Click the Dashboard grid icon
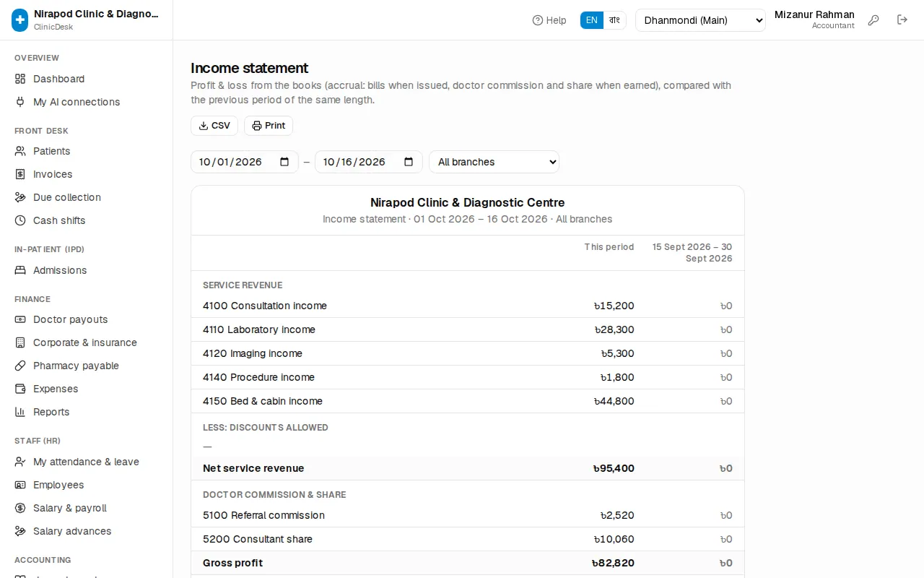Viewport: 924px width, 578px height. [20, 79]
